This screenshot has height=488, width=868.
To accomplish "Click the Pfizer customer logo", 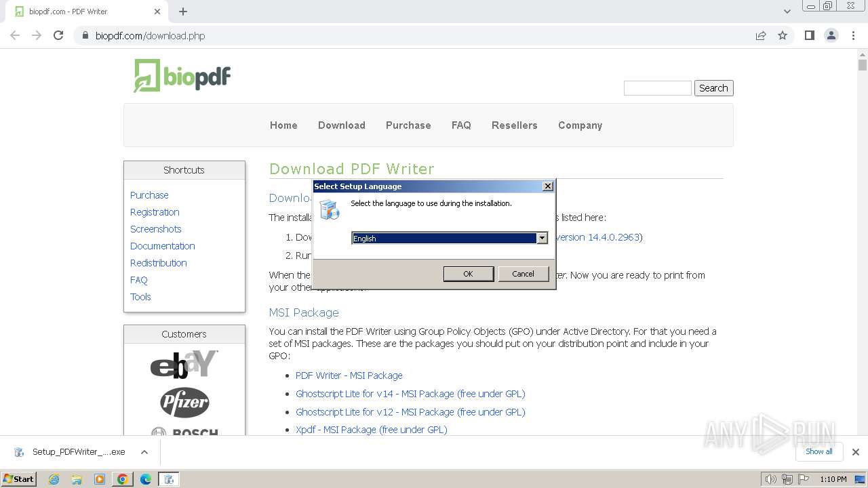I will (184, 403).
